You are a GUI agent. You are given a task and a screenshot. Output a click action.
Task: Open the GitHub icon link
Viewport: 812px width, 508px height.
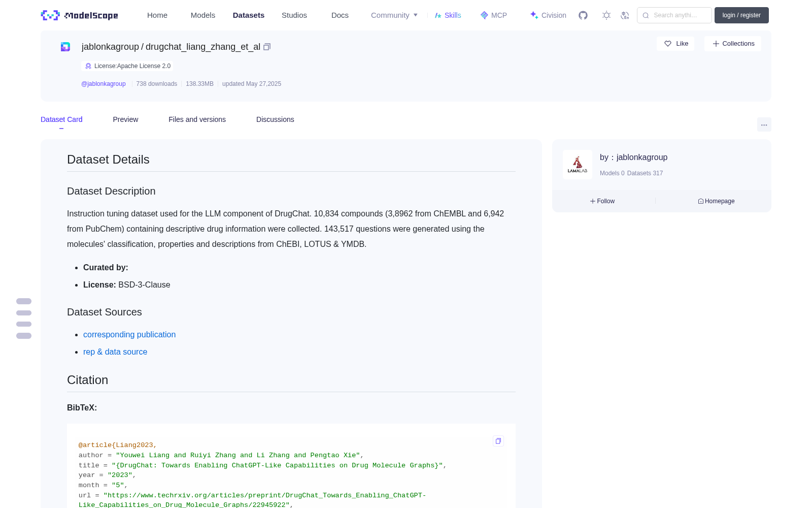[583, 15]
